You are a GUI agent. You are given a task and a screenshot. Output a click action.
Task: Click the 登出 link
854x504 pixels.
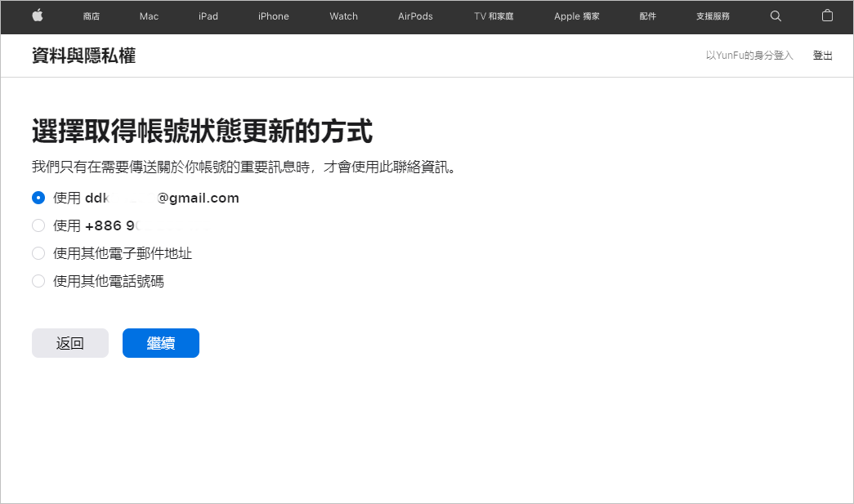click(822, 56)
